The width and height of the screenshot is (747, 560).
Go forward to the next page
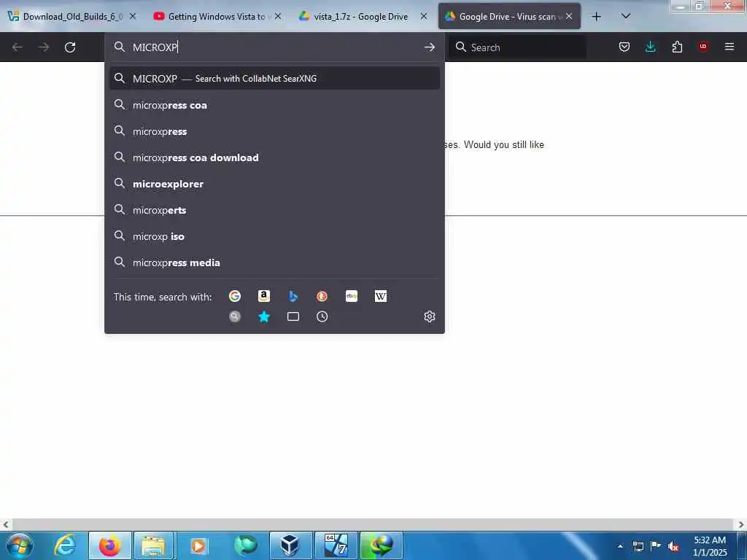pyautogui.click(x=44, y=47)
